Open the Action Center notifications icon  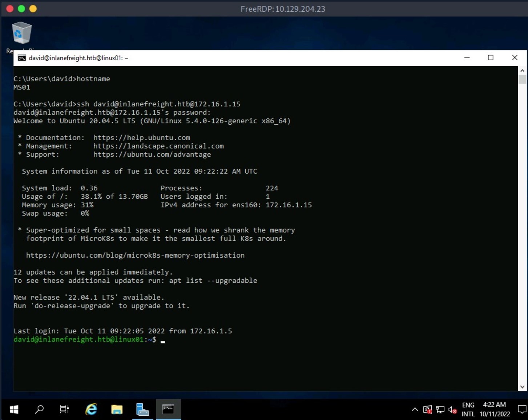tap(522, 410)
